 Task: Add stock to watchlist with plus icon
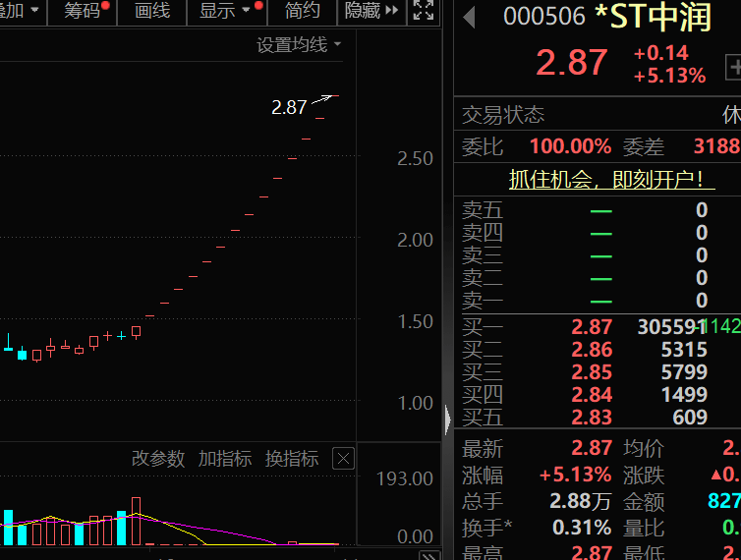(733, 67)
